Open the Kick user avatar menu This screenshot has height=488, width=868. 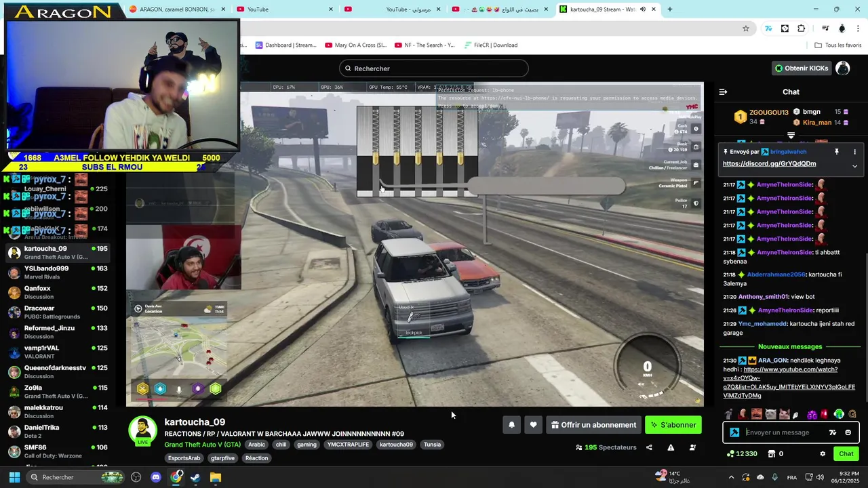tap(843, 68)
